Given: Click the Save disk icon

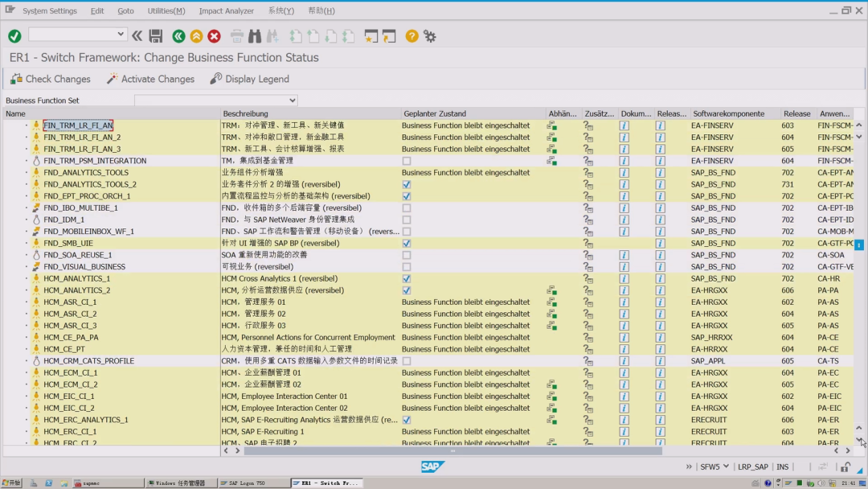Looking at the screenshot, I should pos(156,36).
